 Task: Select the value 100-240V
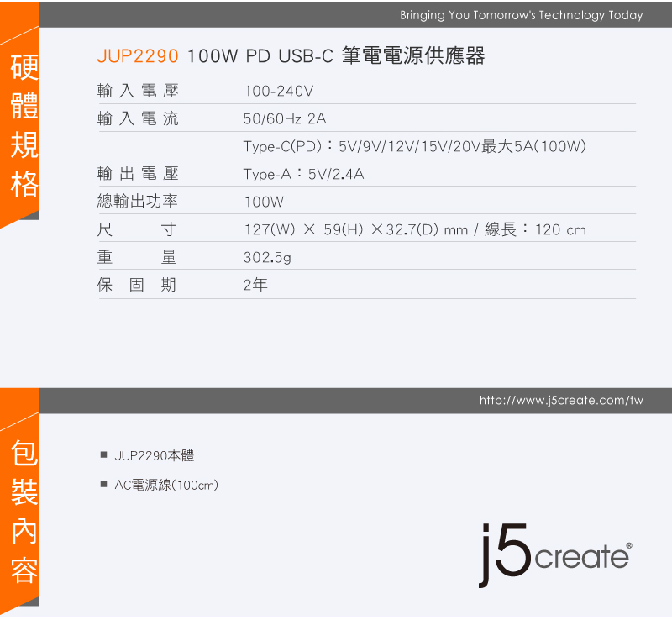[279, 91]
